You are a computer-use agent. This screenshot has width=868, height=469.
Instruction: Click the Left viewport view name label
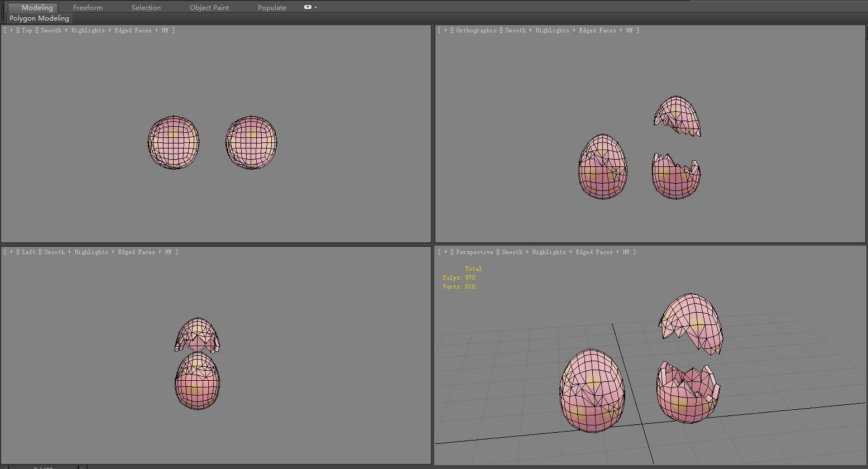point(28,252)
